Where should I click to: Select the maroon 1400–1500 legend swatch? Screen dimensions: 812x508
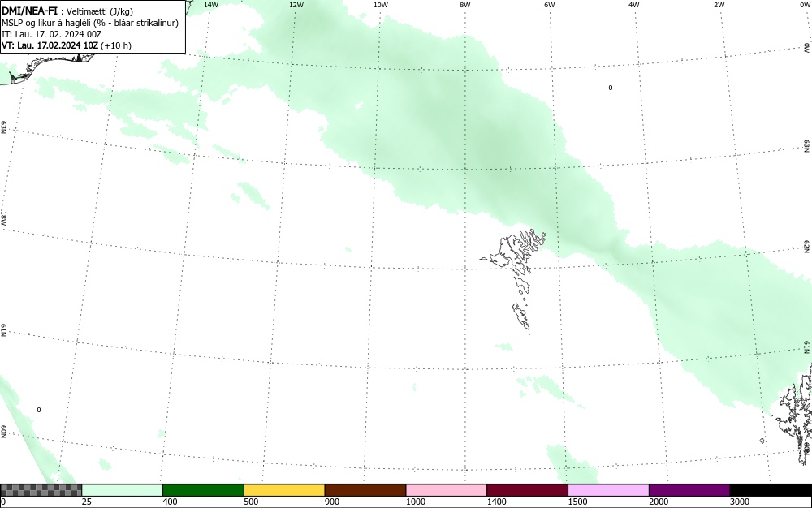(x=527, y=490)
